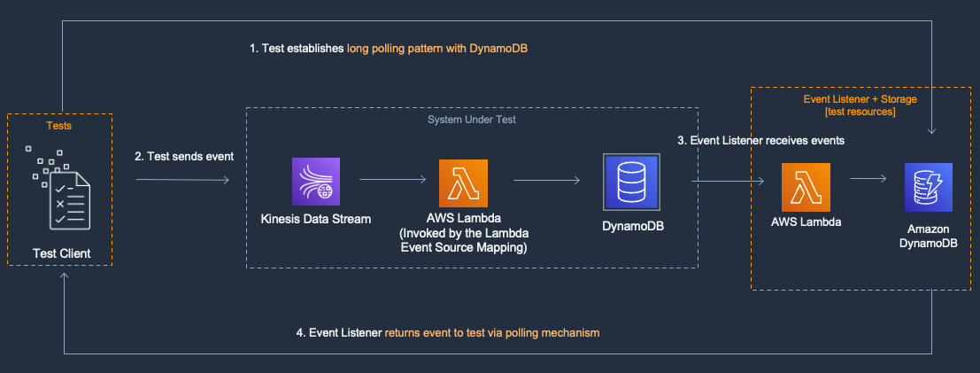Screen dimensions: 980x373
Task: Select the Kinesis Data Stream purple icon
Action: coord(316,182)
